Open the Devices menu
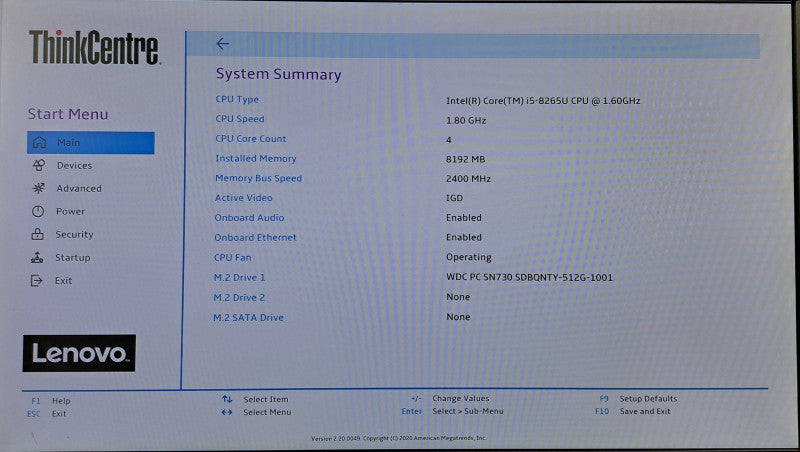 click(74, 165)
